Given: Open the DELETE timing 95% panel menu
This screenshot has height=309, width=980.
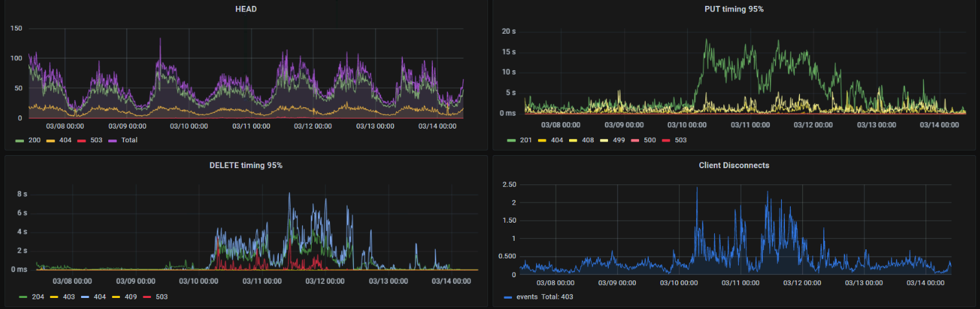Looking at the screenshot, I should (x=246, y=166).
